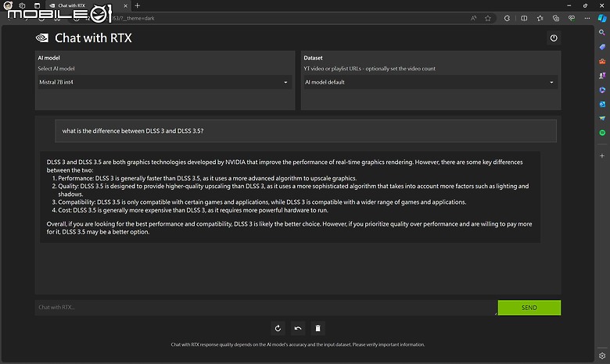
Task: Click the undo last message icon
Action: (x=298, y=328)
